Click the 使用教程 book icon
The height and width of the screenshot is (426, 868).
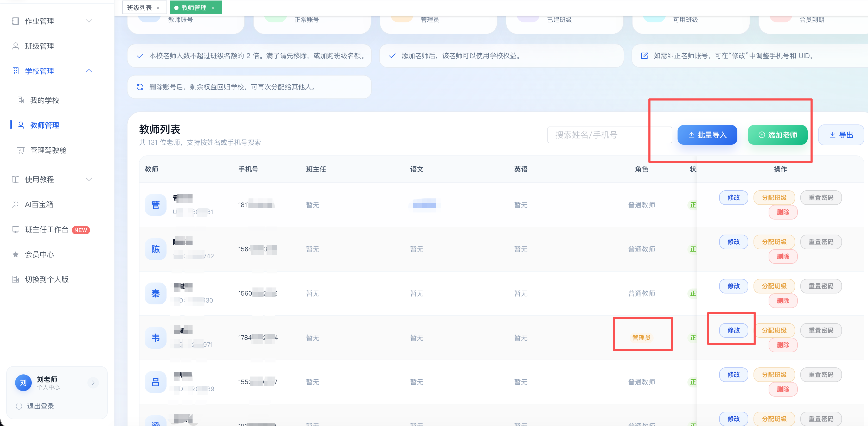point(16,179)
